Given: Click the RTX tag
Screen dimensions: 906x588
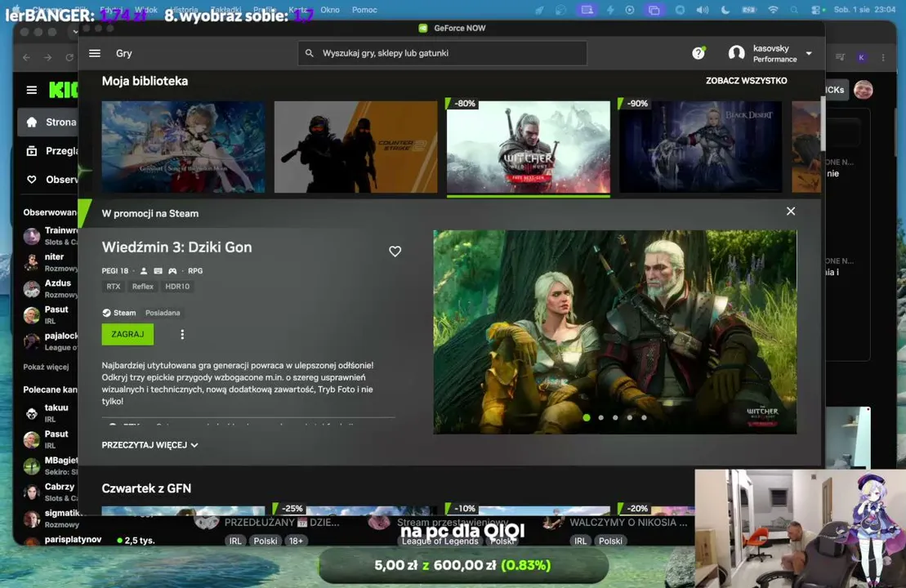Looking at the screenshot, I should (x=114, y=287).
